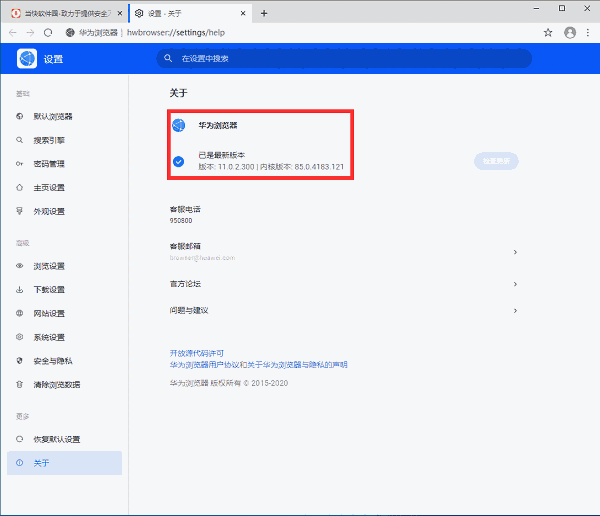This screenshot has height=516, width=600.
Task: Click the download icon beside 下载设置
Action: point(20,290)
